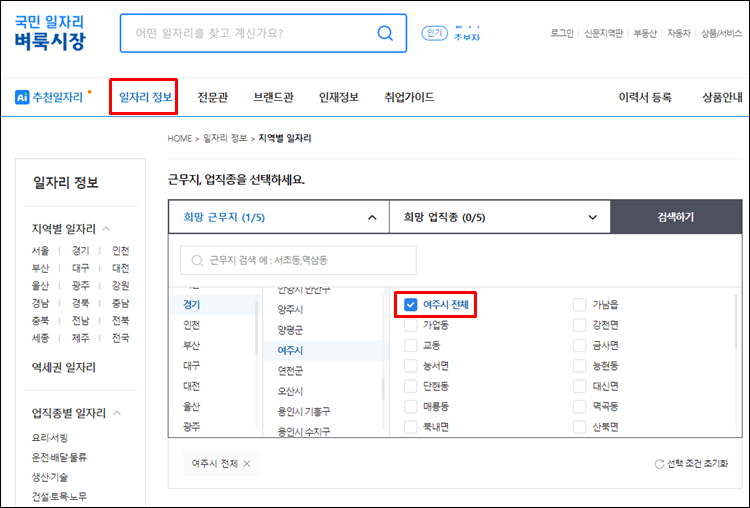Check the 대신면 checkbox
Image resolution: width=750 pixels, height=508 pixels.
pyautogui.click(x=579, y=386)
